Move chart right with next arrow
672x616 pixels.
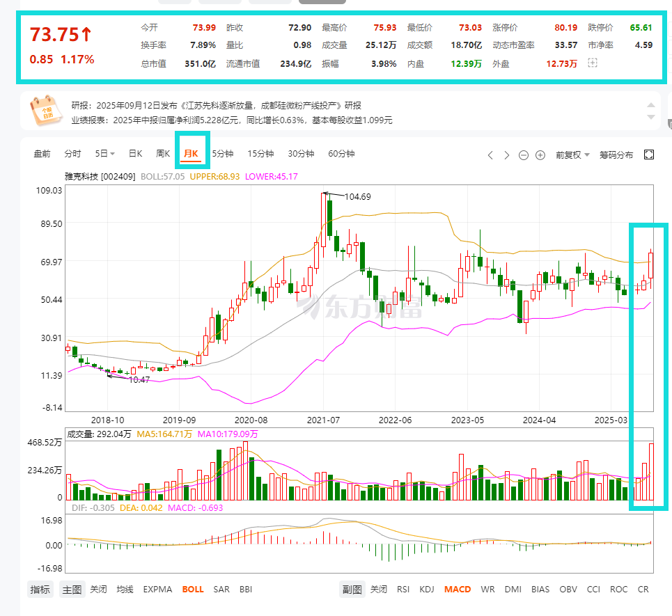pyautogui.click(x=506, y=155)
